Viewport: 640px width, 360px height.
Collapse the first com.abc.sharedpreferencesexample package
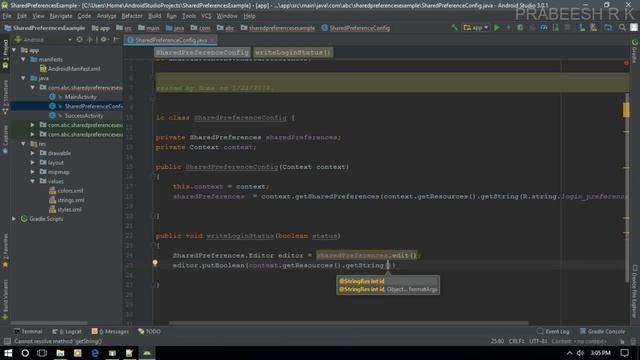coord(33,87)
